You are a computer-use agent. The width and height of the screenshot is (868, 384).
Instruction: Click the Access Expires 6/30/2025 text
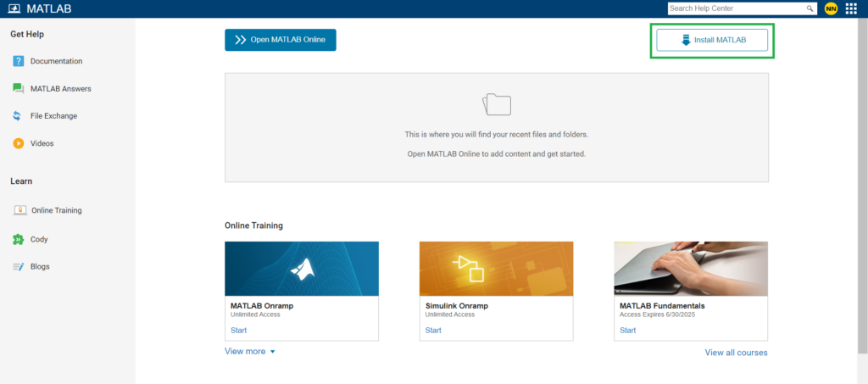click(657, 314)
